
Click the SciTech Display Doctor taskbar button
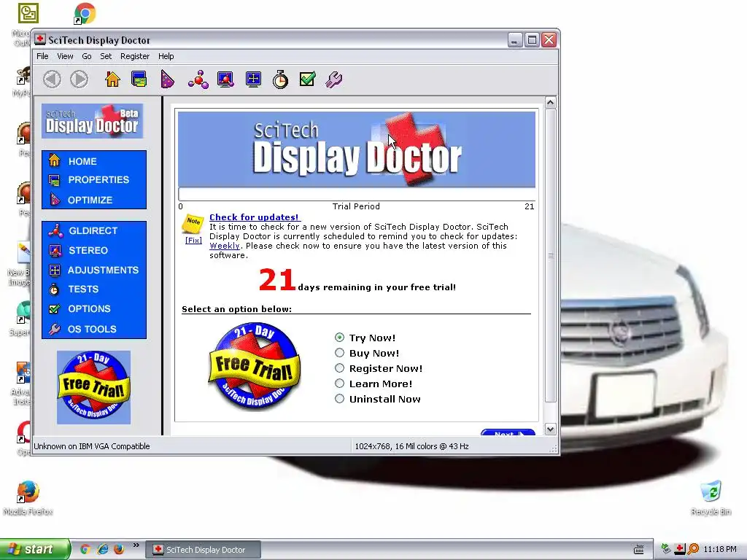203,550
